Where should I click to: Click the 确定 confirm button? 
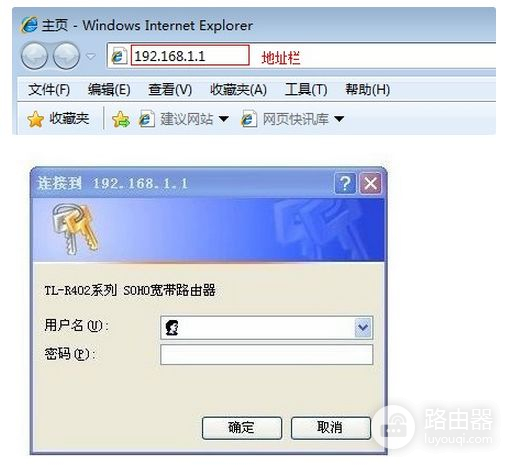242,428
